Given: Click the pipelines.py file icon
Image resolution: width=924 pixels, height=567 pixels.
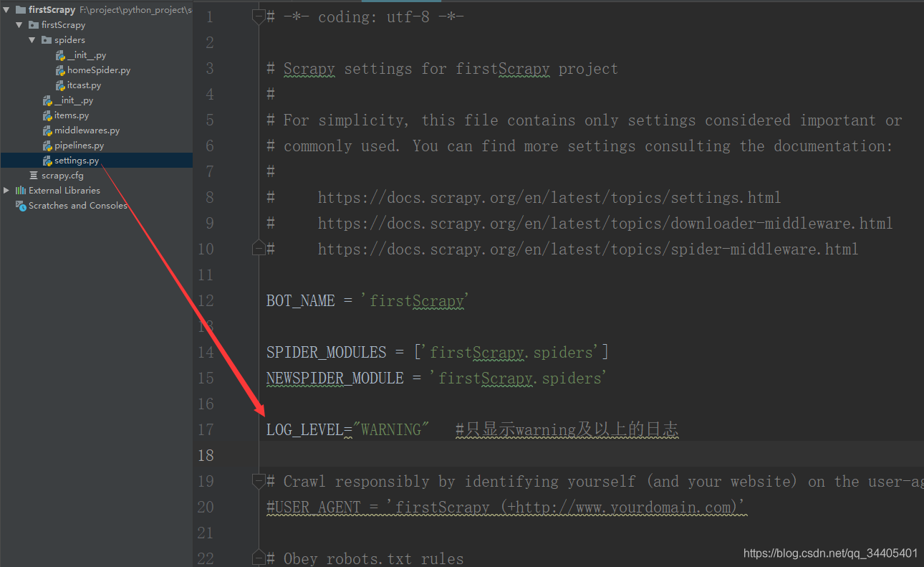Looking at the screenshot, I should point(47,146).
